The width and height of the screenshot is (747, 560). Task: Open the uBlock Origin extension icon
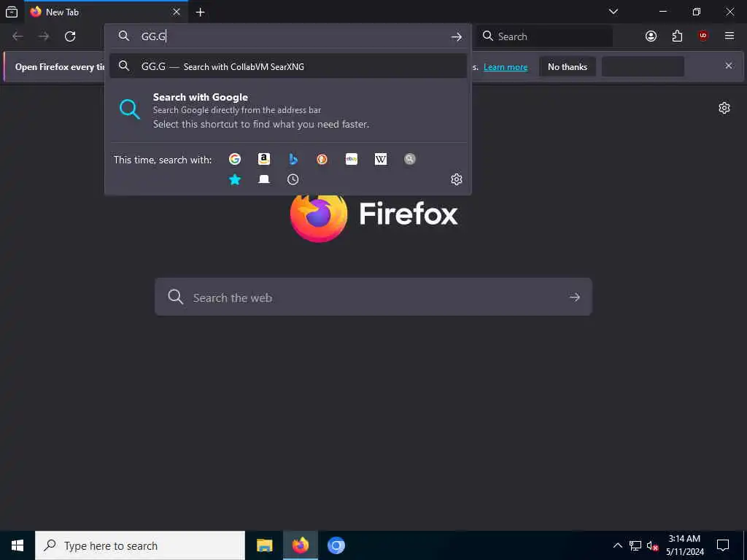click(x=703, y=36)
